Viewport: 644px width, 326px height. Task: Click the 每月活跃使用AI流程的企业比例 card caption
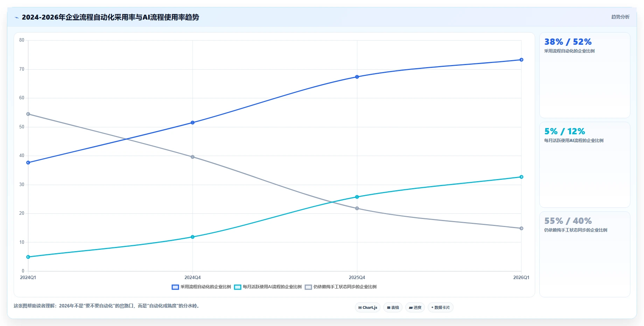tap(574, 141)
